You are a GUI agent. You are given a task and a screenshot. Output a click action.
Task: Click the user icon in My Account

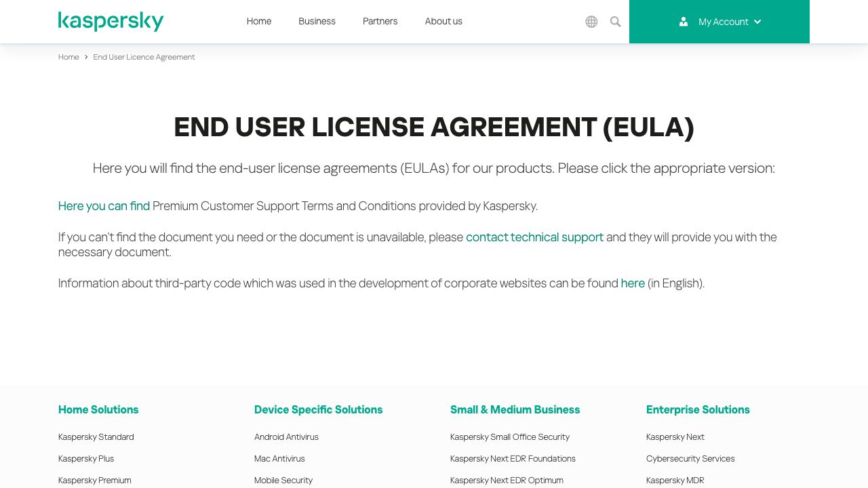[684, 22]
